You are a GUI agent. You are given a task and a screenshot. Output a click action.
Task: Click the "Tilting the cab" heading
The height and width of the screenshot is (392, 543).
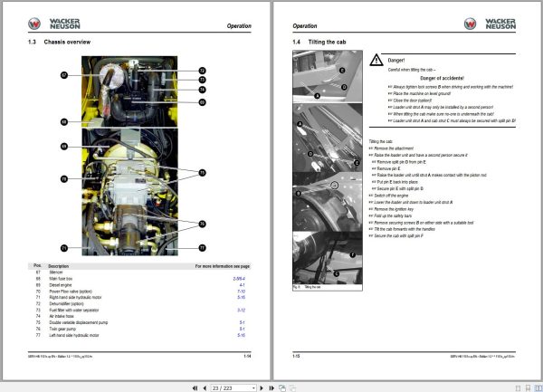(x=327, y=42)
